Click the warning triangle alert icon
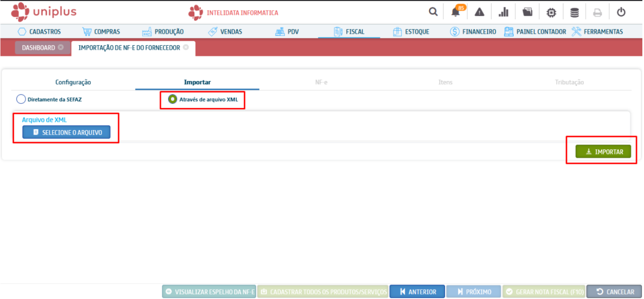644x299 pixels. pyautogui.click(x=479, y=13)
